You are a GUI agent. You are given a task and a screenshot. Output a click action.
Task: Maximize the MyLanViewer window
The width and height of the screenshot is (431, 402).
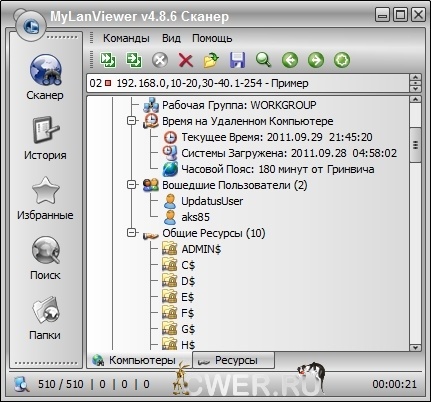pyautogui.click(x=400, y=15)
